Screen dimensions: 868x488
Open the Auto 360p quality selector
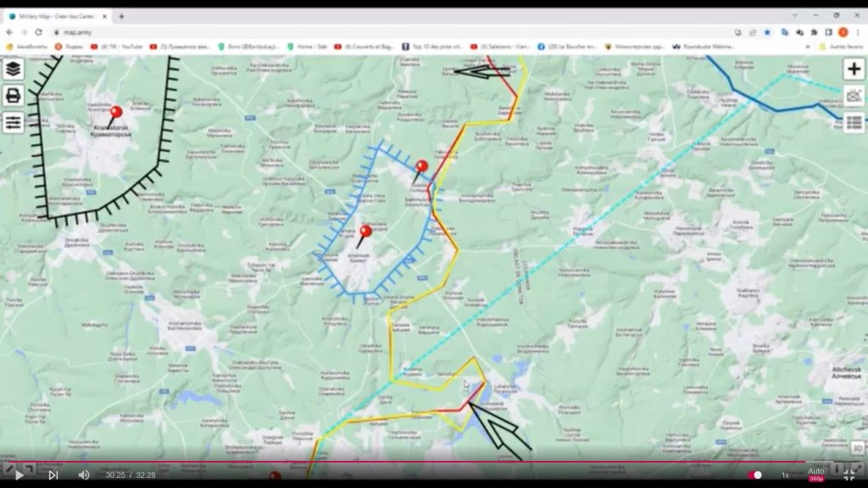[815, 475]
